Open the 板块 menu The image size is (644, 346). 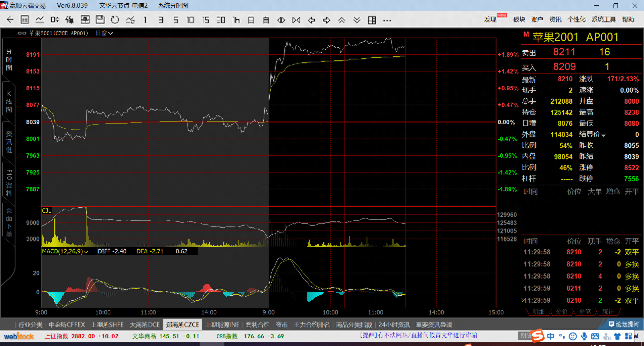pos(519,19)
